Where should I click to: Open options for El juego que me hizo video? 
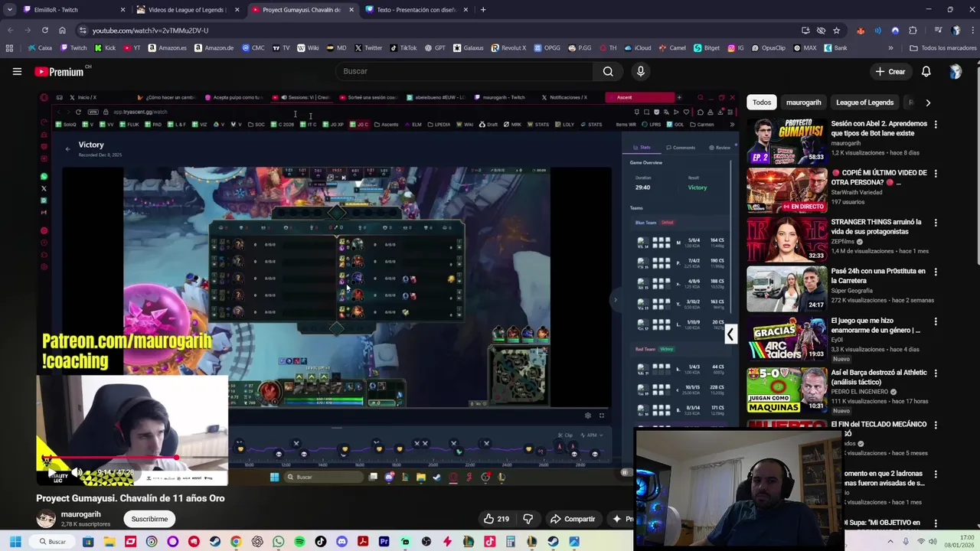coord(936,321)
